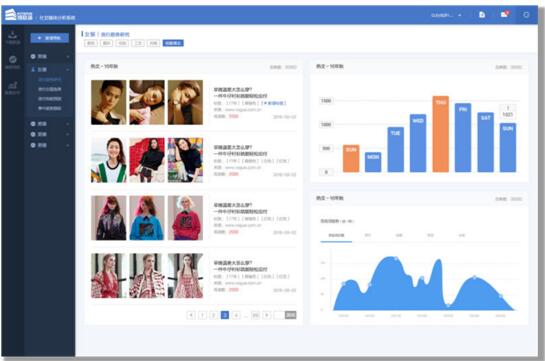Click the fifth outlined filter tag
Screen dimensions: 545x361
(x=154, y=43)
